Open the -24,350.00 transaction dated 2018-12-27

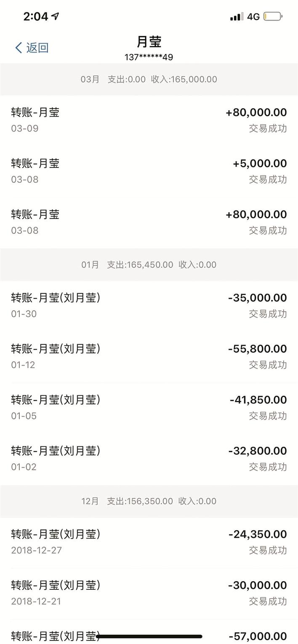click(149, 541)
